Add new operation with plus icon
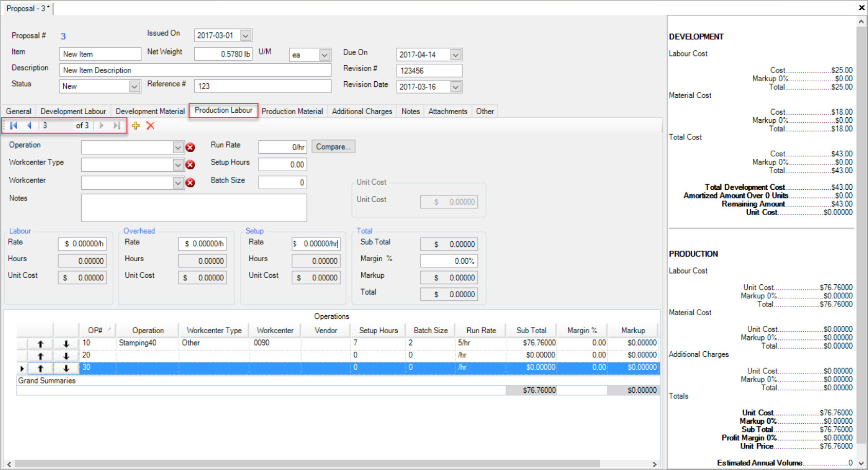This screenshot has height=470, width=868. (x=136, y=125)
